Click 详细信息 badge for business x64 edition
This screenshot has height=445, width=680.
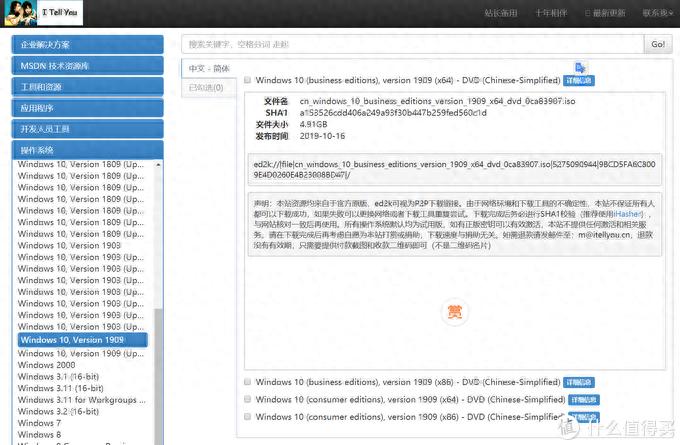[578, 80]
